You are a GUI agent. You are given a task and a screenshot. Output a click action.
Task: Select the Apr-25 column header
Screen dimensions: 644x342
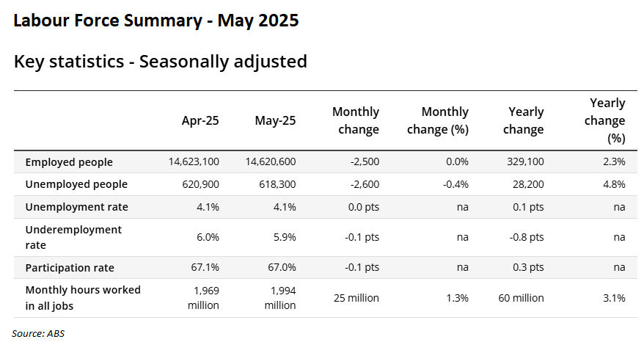200,120
